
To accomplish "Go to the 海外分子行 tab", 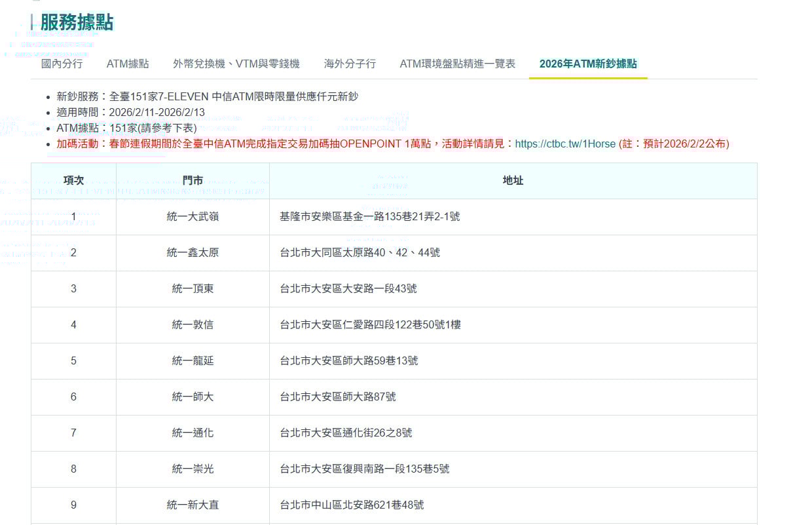I will pos(350,64).
